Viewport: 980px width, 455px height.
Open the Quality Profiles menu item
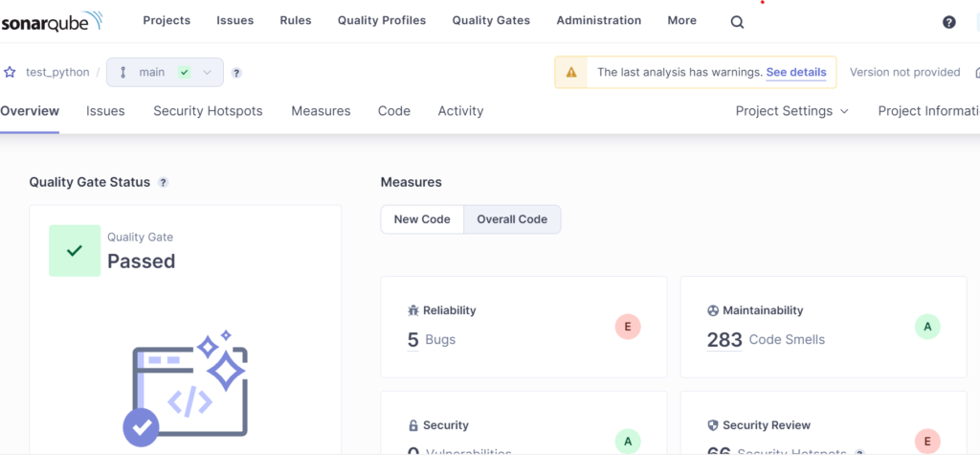(381, 20)
